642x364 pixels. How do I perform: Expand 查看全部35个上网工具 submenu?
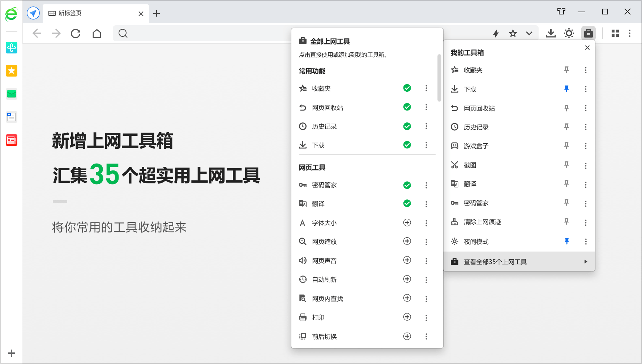(x=519, y=262)
